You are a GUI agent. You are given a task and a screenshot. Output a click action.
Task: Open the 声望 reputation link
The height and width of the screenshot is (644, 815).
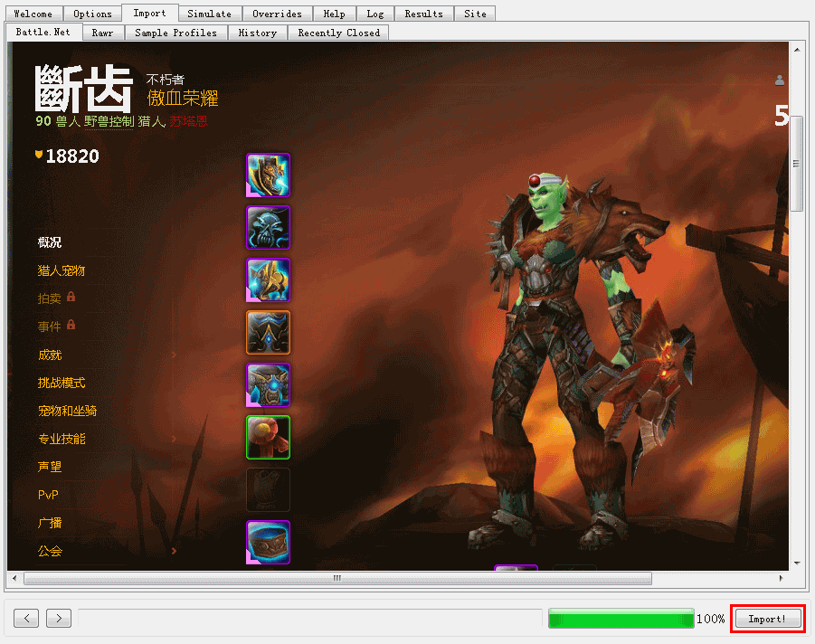pos(50,467)
